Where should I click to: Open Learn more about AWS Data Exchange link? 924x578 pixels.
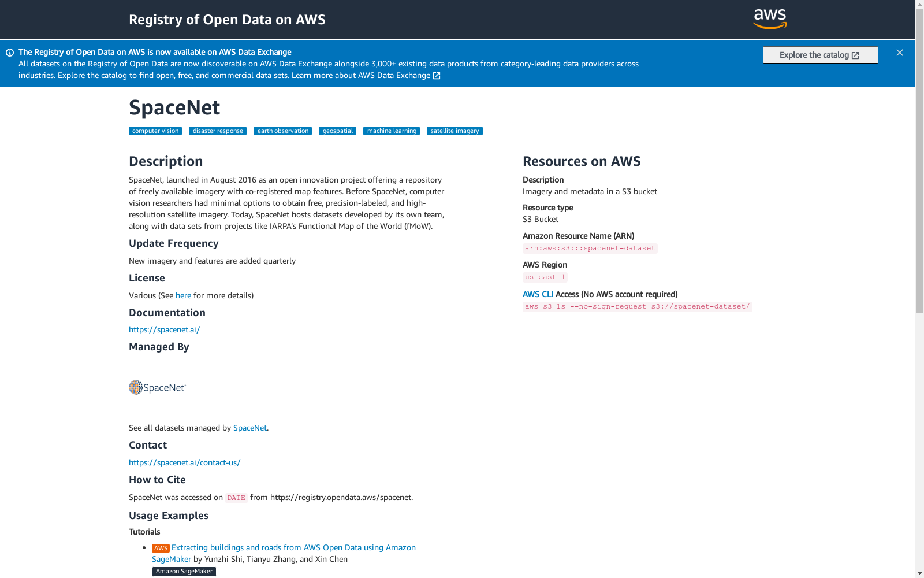coord(366,75)
